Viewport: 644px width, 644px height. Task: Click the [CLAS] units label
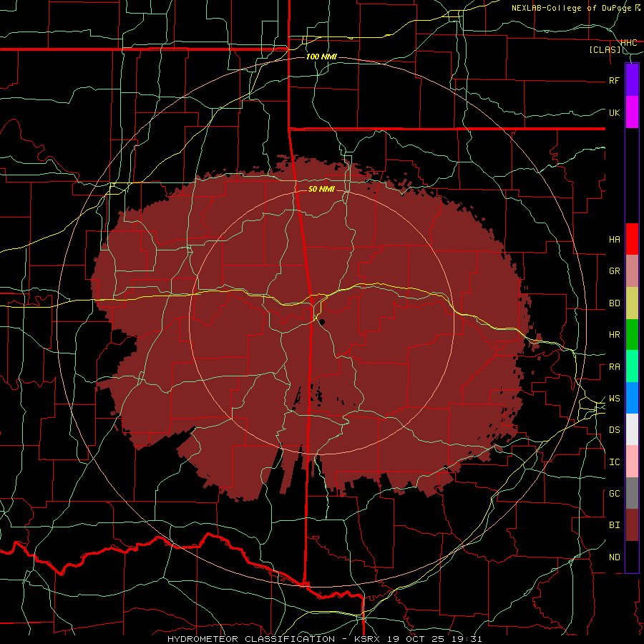[605, 49]
